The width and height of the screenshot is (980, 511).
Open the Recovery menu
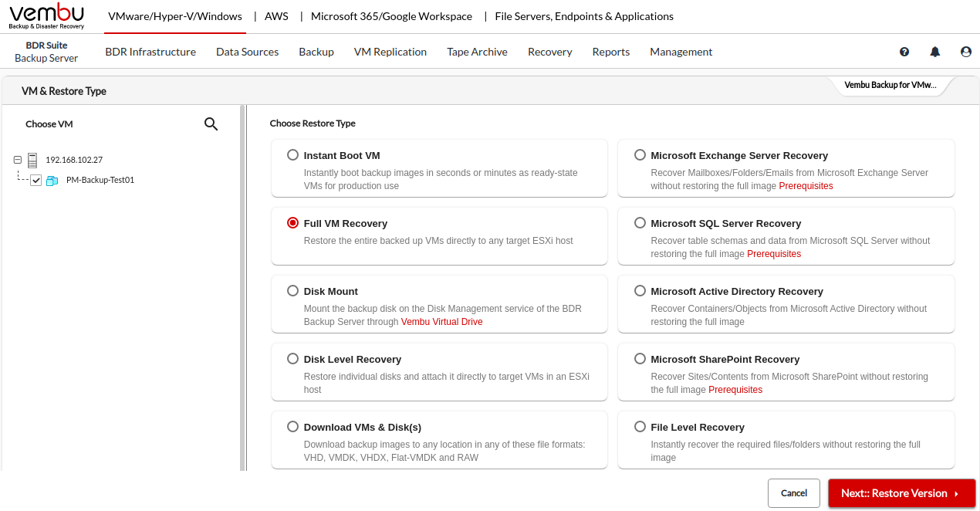coord(549,52)
